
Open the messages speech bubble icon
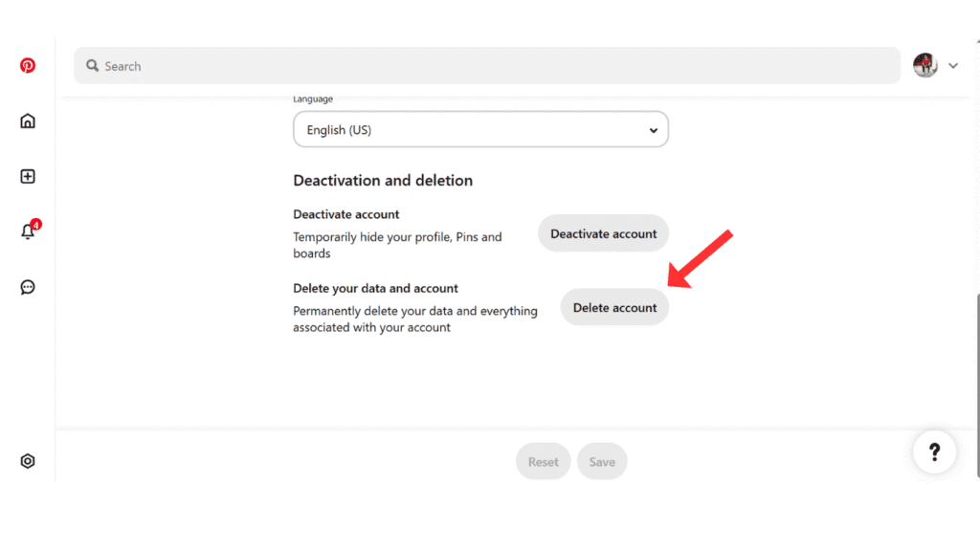click(28, 287)
